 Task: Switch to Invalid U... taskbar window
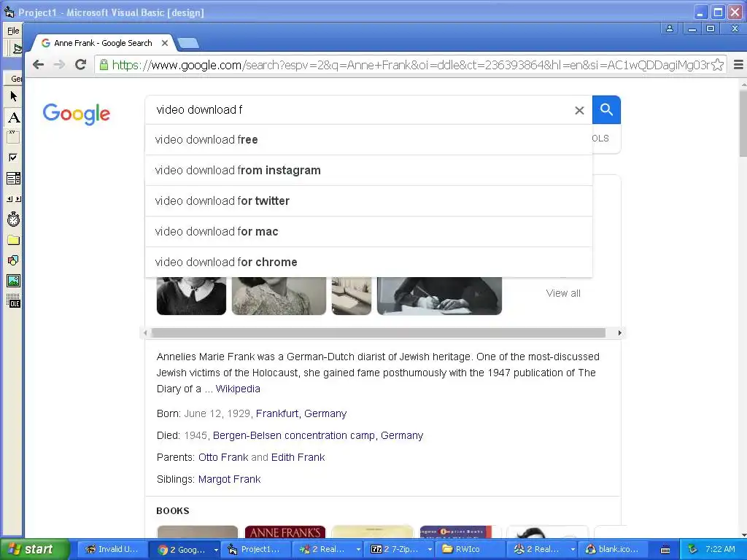[112, 549]
